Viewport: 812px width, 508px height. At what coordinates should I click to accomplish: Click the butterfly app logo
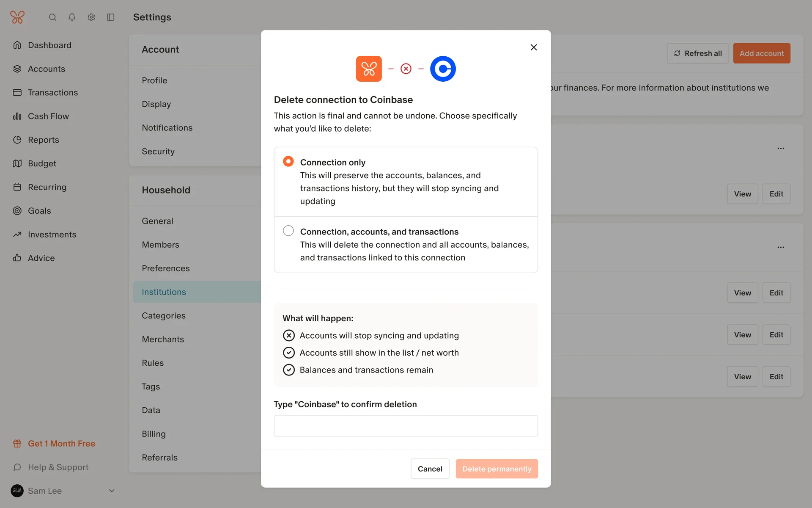tap(17, 17)
